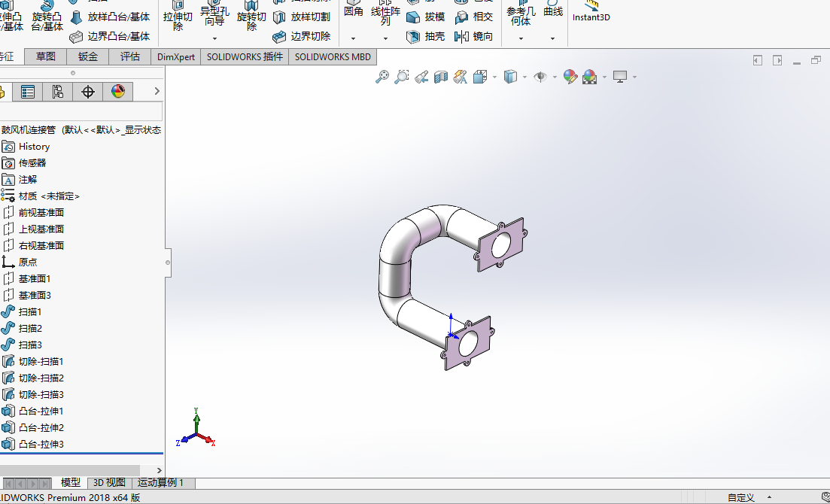Toggle Instant3D mode
This screenshot has width=830, height=504.
pos(591,11)
